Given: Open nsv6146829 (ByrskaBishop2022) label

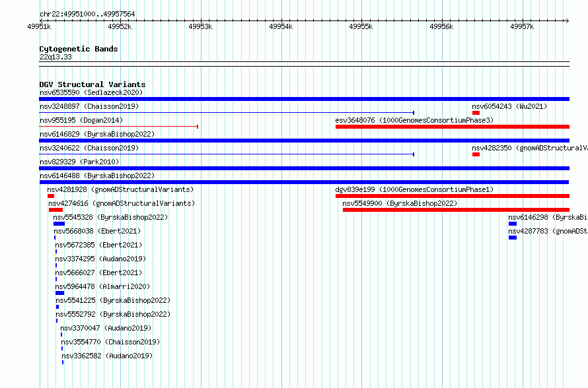Looking at the screenshot, I should 97,134.
